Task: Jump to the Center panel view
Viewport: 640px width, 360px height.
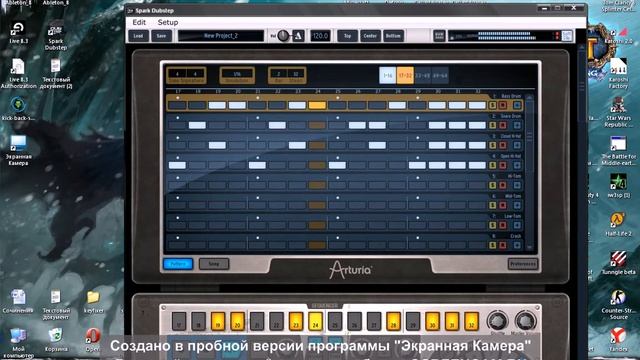Action: [x=370, y=36]
